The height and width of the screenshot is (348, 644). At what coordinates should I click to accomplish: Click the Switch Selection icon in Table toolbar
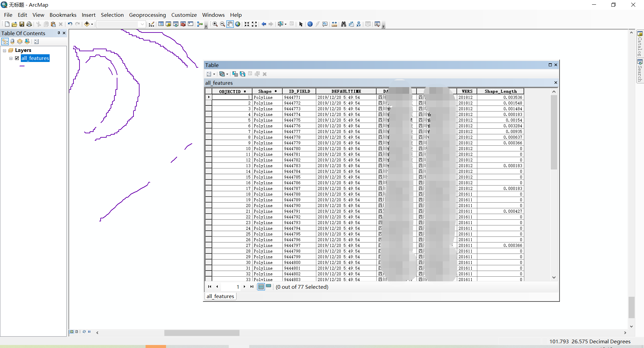[242, 74]
